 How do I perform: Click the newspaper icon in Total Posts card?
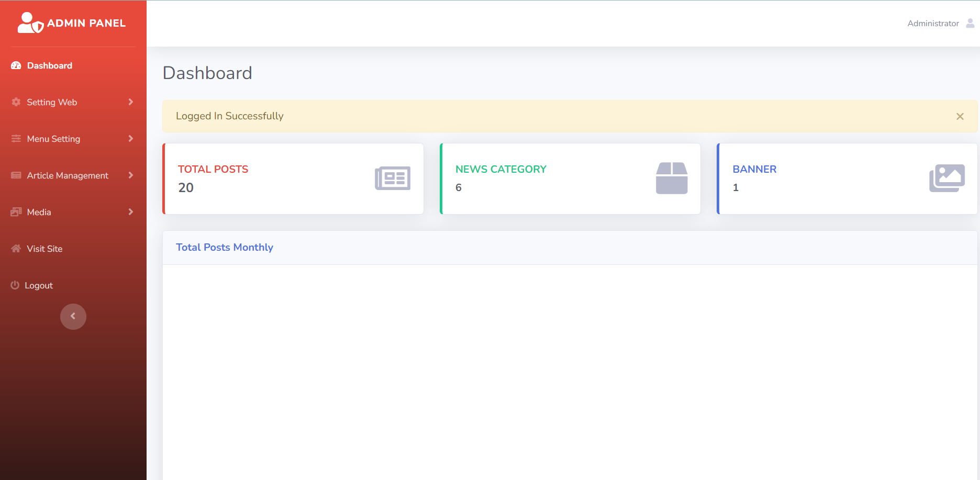point(393,178)
